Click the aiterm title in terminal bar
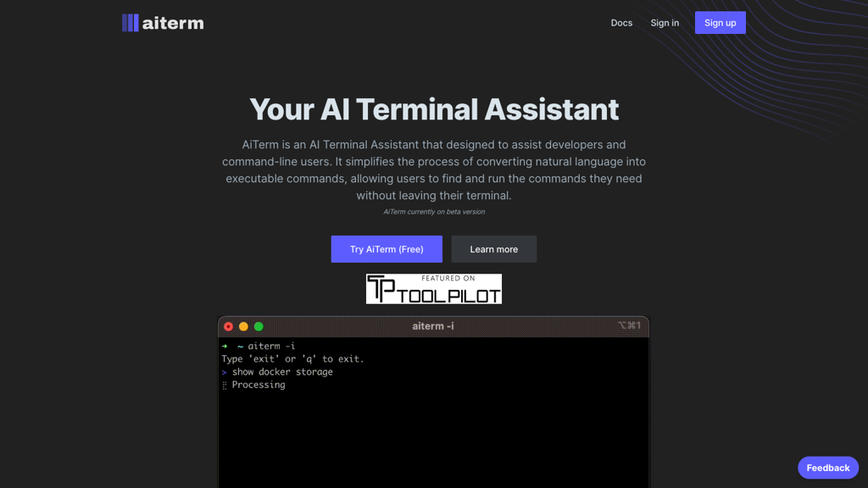The height and width of the screenshot is (488, 868). click(432, 325)
